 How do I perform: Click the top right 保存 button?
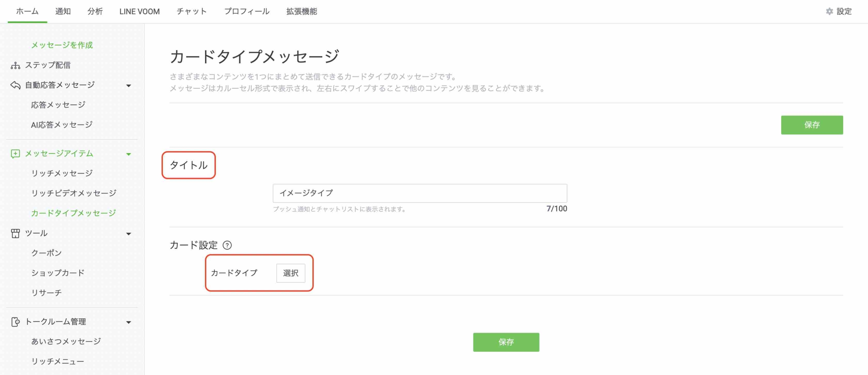pos(812,125)
